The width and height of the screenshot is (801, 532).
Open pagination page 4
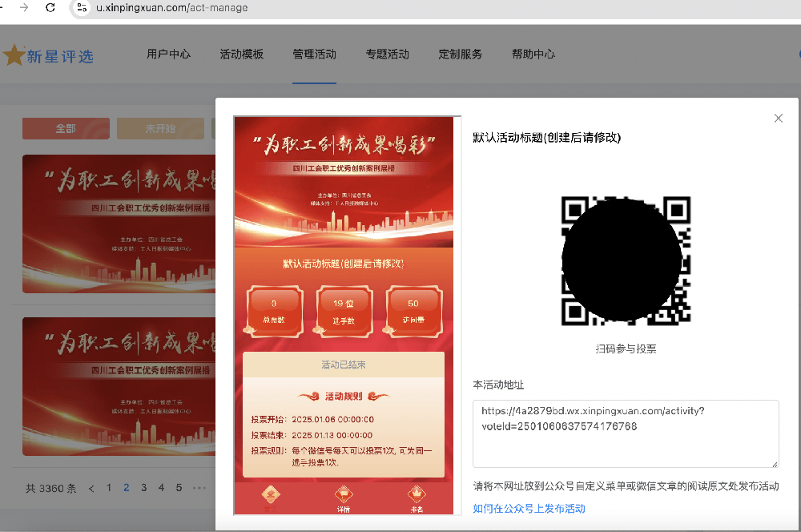(162, 488)
